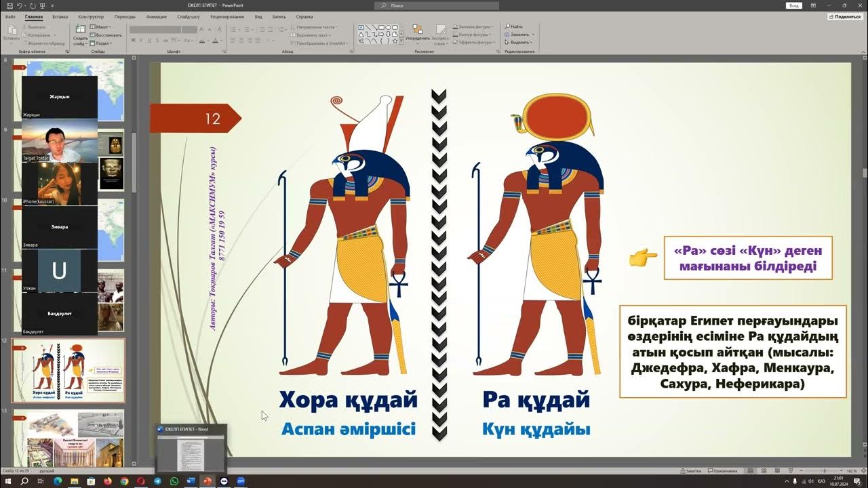The image size is (868, 488).
Task: Switch to Конструктор tab
Action: pyautogui.click(x=91, y=16)
